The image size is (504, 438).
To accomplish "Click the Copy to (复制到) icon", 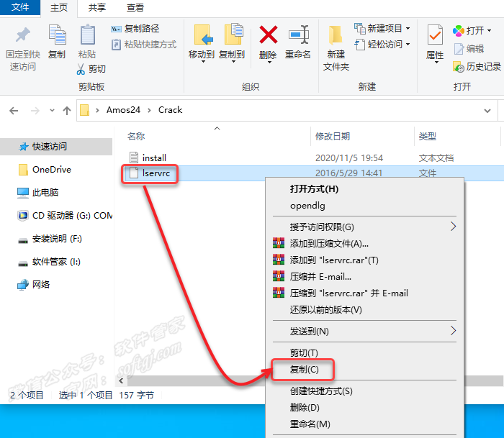I will pyautogui.click(x=234, y=34).
